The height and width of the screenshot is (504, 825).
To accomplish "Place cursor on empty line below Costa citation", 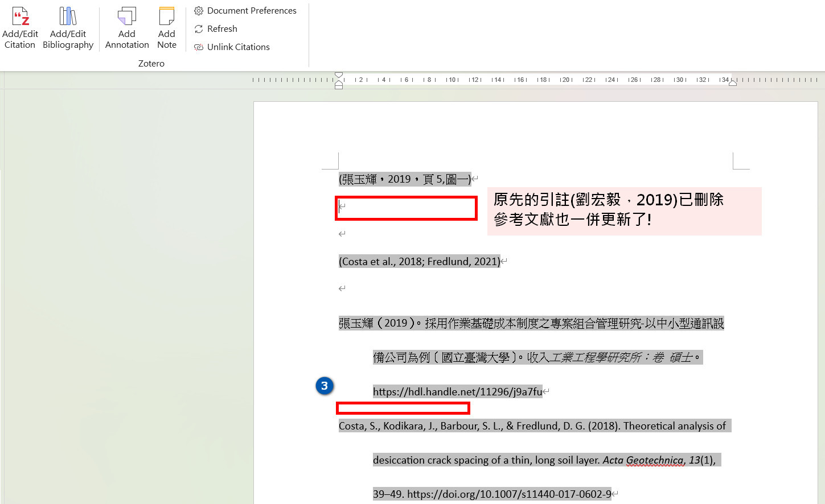I will tap(342, 288).
